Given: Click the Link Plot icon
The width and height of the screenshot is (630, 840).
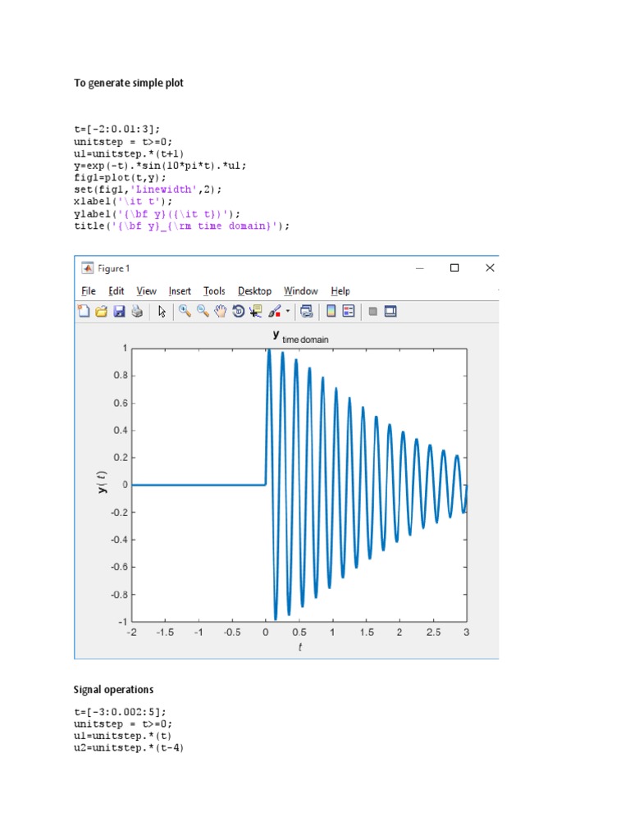Looking at the screenshot, I should [x=307, y=311].
